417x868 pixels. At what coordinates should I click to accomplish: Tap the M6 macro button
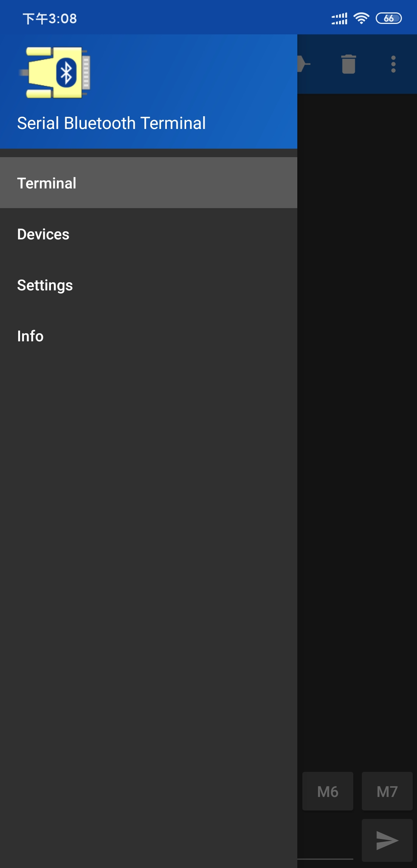[327, 791]
